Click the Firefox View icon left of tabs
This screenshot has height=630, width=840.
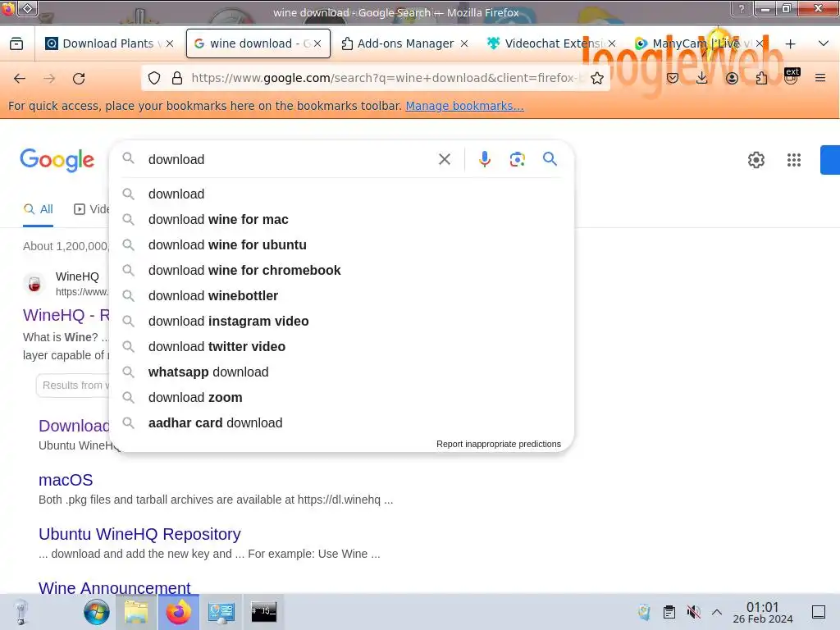pos(16,43)
